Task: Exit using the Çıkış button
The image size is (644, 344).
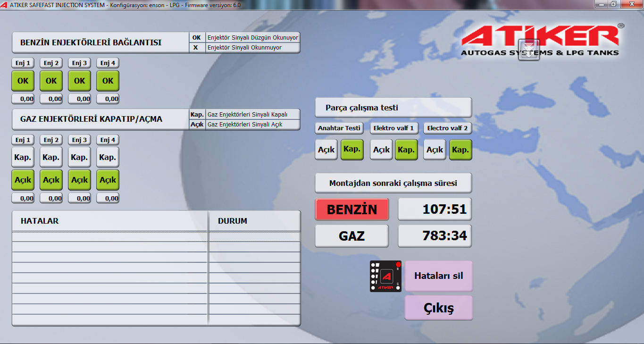Action: pyautogui.click(x=439, y=308)
